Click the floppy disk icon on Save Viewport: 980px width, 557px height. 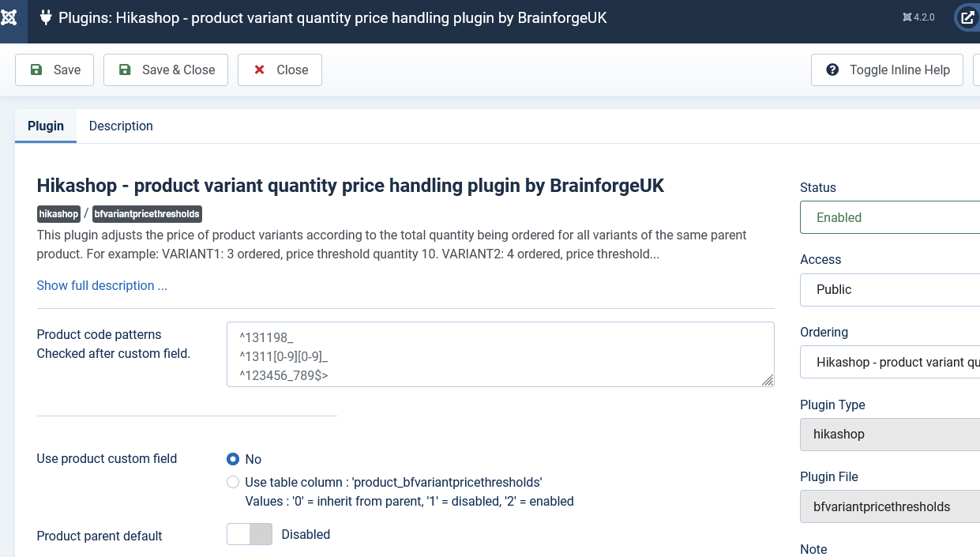tap(36, 70)
